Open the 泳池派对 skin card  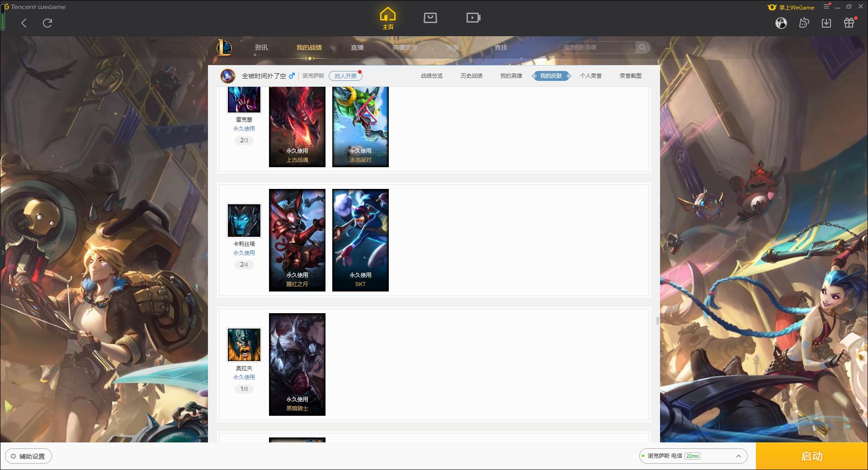coord(360,127)
